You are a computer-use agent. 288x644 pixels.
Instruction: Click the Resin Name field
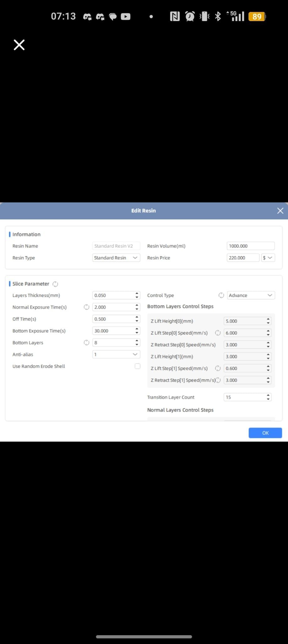click(116, 246)
